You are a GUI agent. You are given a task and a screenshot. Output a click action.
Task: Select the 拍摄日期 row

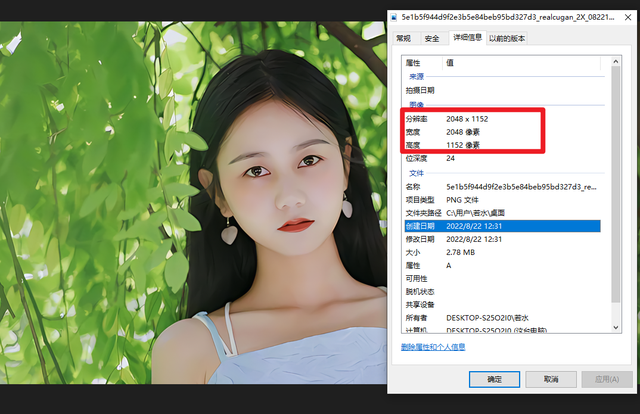[502, 90]
